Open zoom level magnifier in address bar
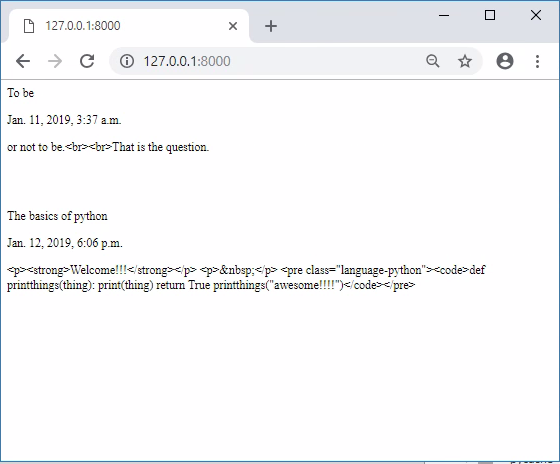Viewport: 560px width, 464px height. tap(432, 61)
